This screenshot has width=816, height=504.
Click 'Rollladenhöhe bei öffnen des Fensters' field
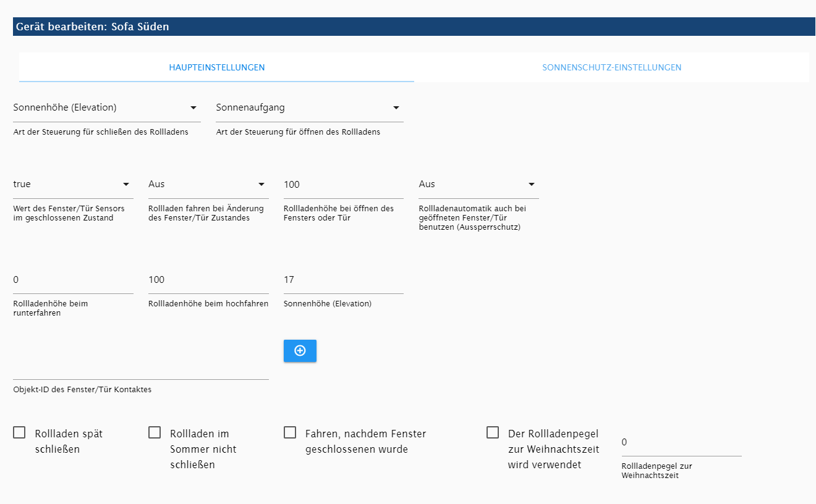coord(344,184)
